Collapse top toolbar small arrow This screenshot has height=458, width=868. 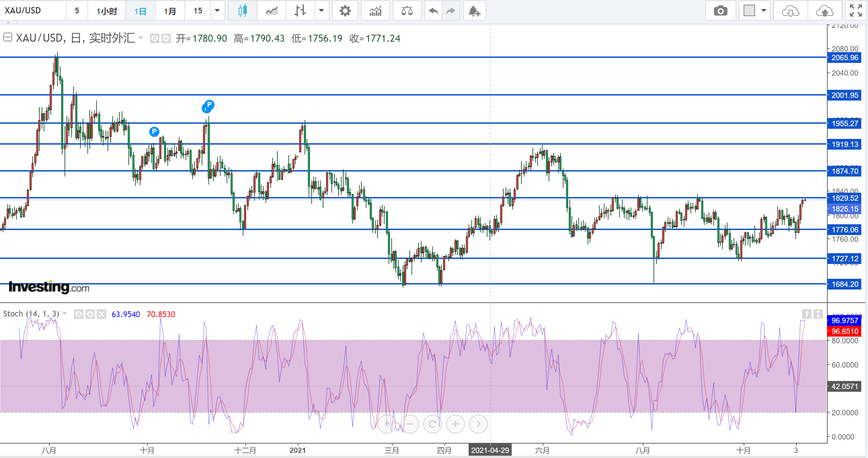(8, 22)
